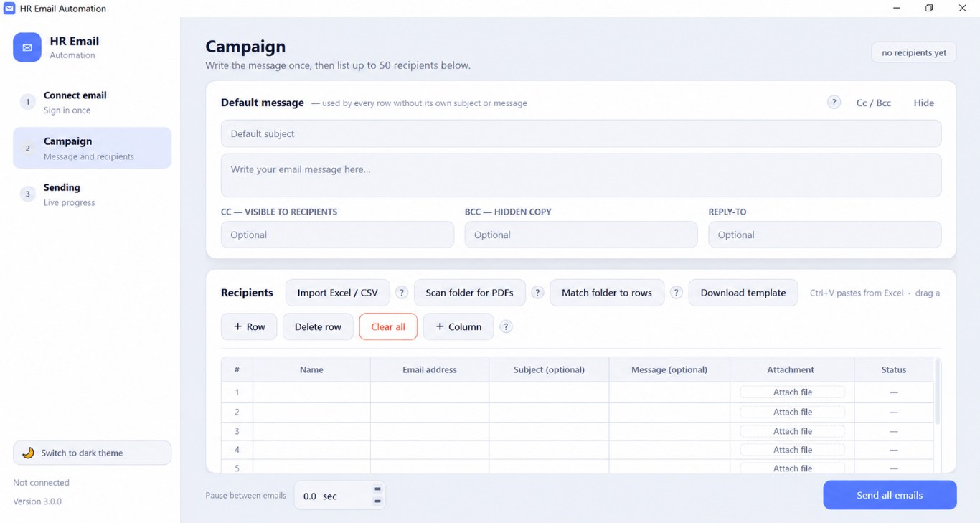
Task: Toggle the Cc / Bcc fields
Action: [x=873, y=103]
